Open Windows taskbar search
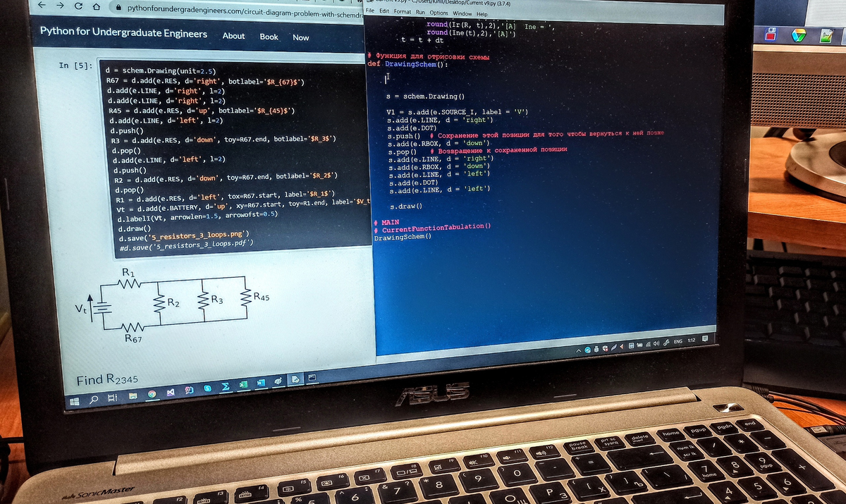Image resolution: width=846 pixels, height=504 pixels. pyautogui.click(x=94, y=400)
